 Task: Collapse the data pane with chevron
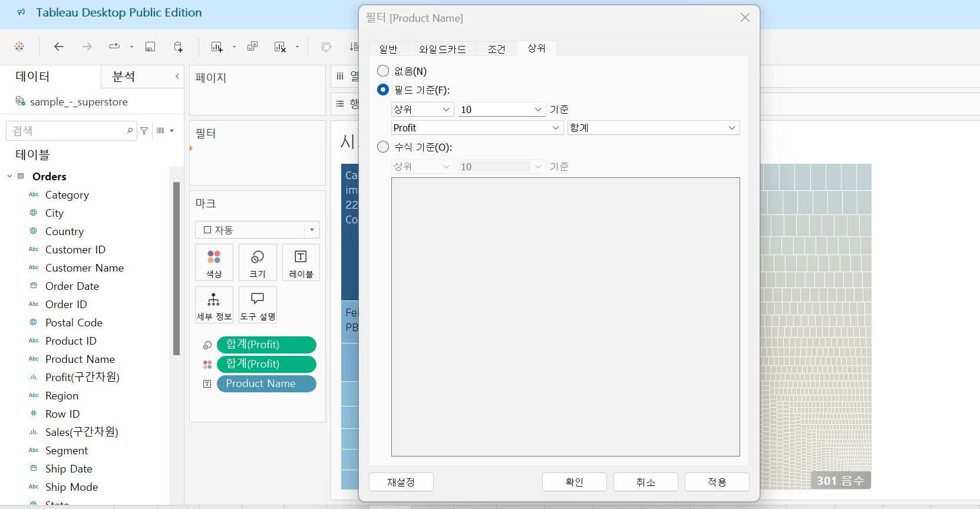pyautogui.click(x=177, y=77)
